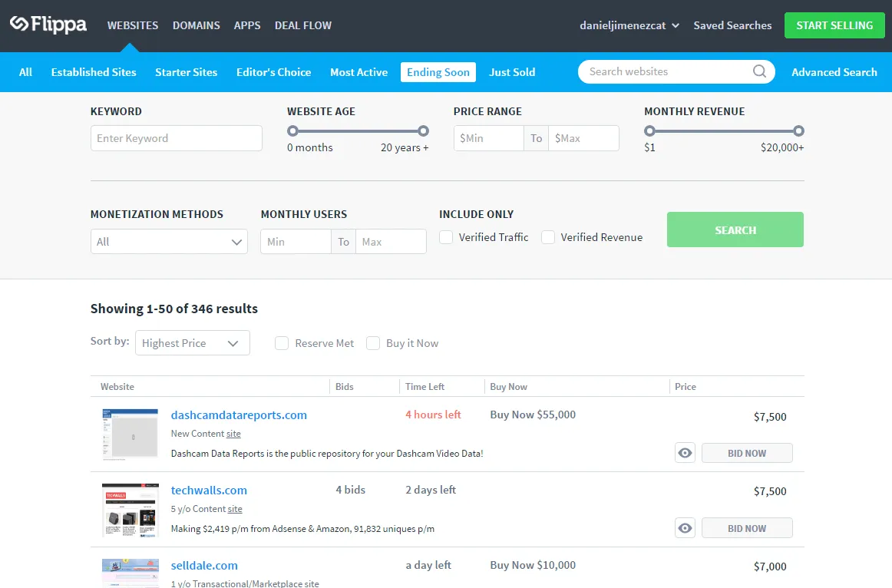The height and width of the screenshot is (588, 892).
Task: Click the Flippa logo
Action: (x=48, y=25)
